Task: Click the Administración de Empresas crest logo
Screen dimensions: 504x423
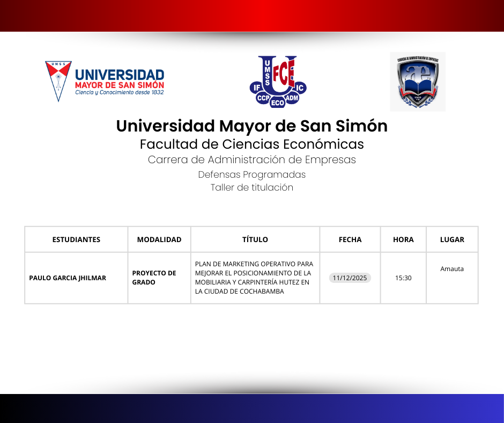Action: 417,82
